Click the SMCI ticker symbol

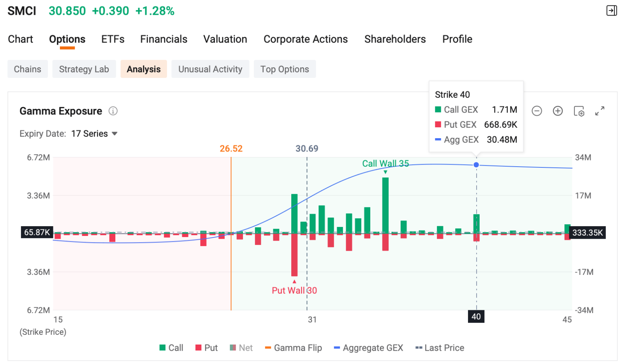click(22, 11)
